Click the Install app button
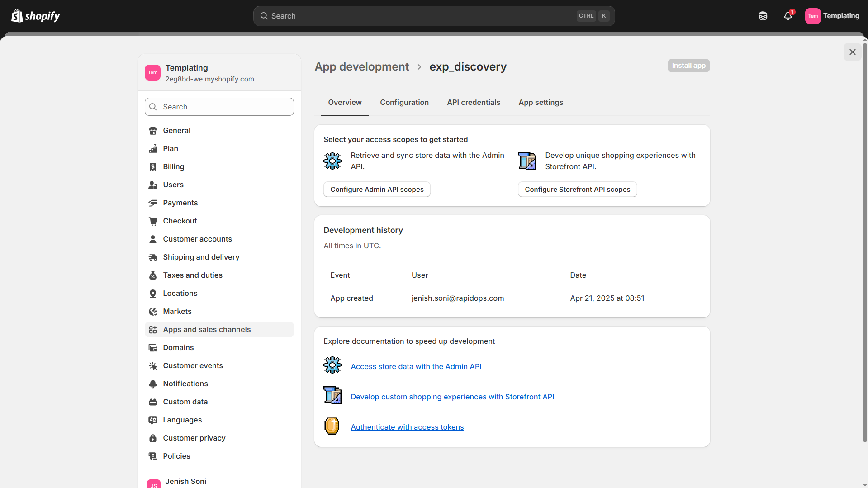 coord(688,66)
